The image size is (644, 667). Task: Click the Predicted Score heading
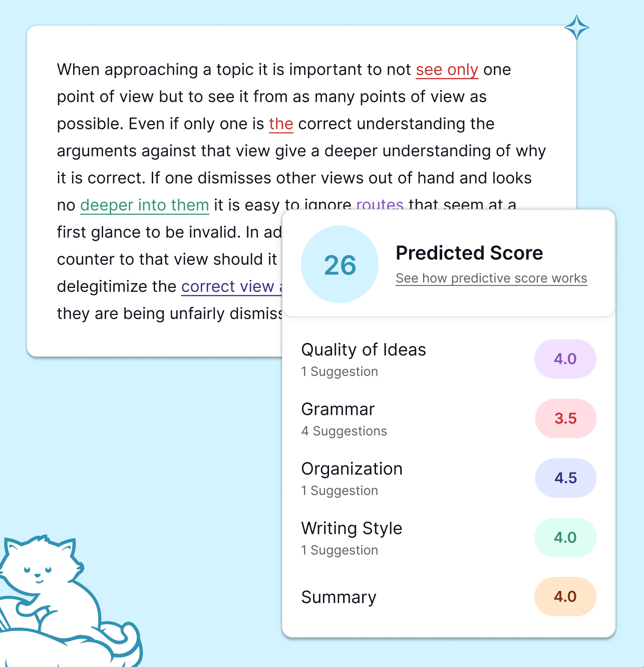pyautogui.click(x=469, y=253)
